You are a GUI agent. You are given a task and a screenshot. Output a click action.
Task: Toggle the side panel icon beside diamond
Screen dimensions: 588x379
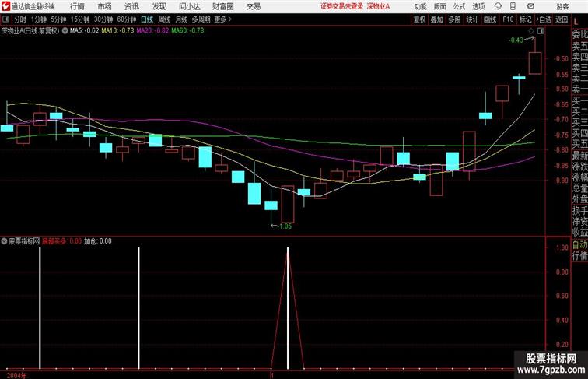[541, 31]
